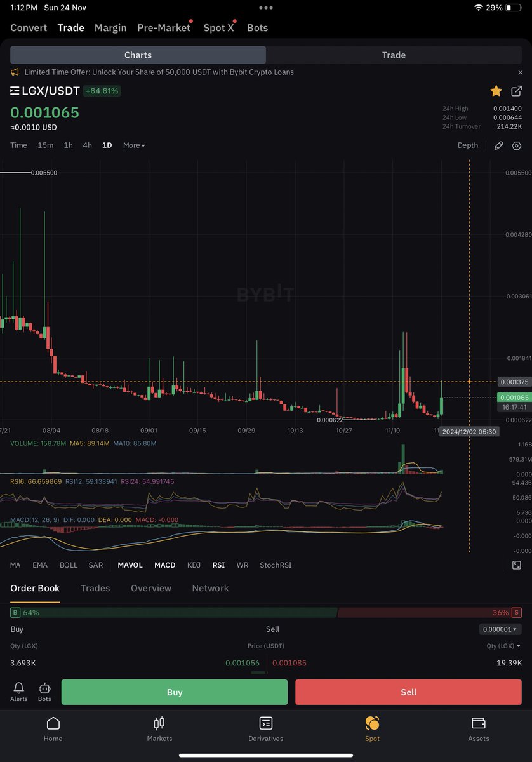This screenshot has height=762, width=532.
Task: Open the Spot X top tab
Action: click(x=218, y=28)
